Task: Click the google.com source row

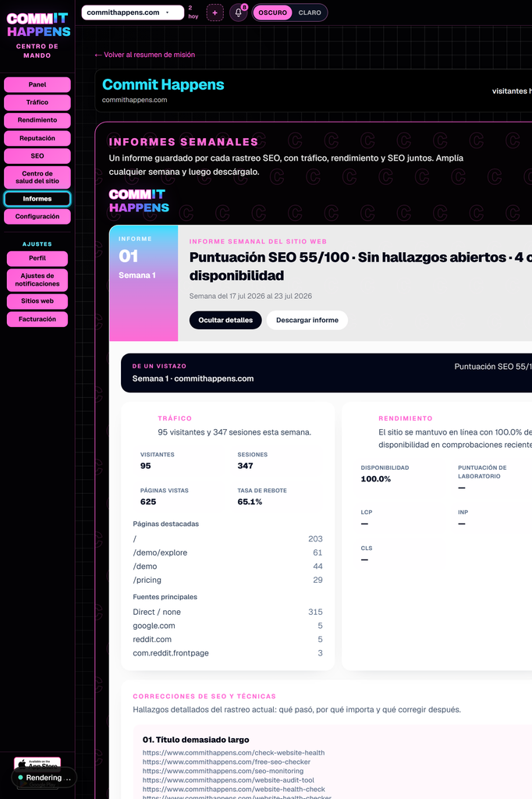Action: 228,626
